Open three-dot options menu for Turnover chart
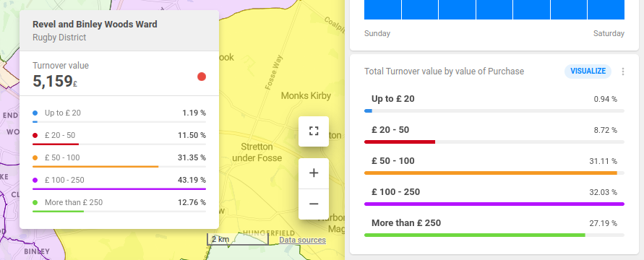Image resolution: width=644 pixels, height=260 pixels. tap(622, 71)
